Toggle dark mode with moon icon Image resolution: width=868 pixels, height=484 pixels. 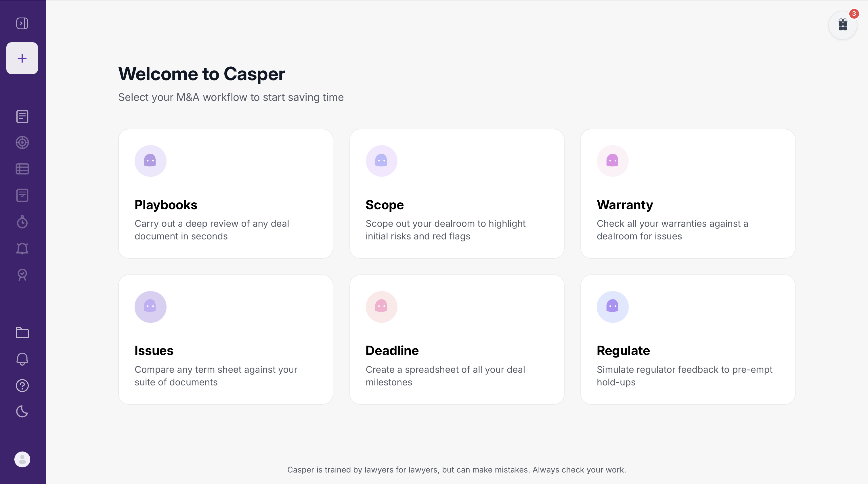[x=22, y=412]
